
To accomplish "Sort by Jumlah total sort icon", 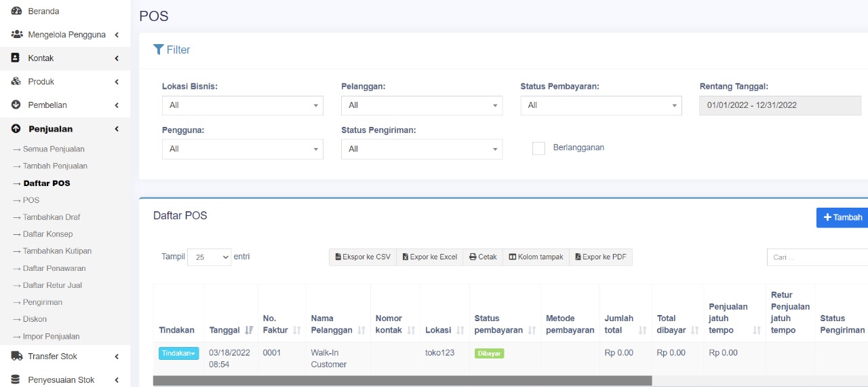I will tap(643, 330).
